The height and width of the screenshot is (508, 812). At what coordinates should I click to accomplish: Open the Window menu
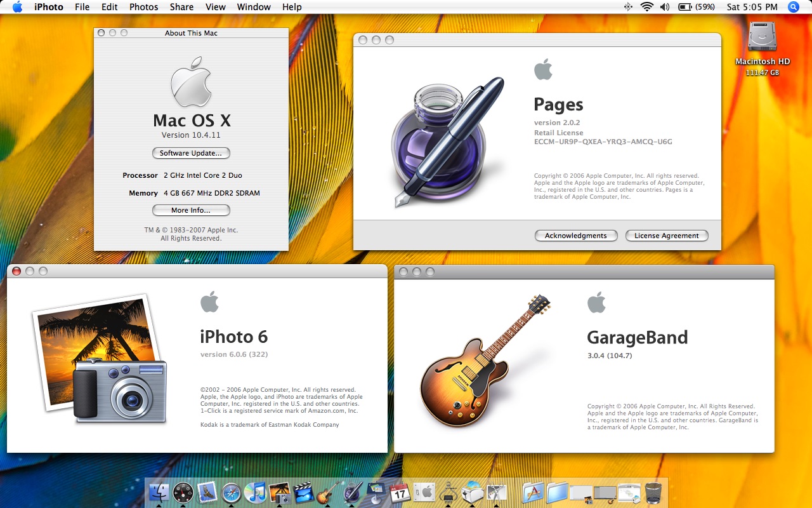tap(254, 7)
